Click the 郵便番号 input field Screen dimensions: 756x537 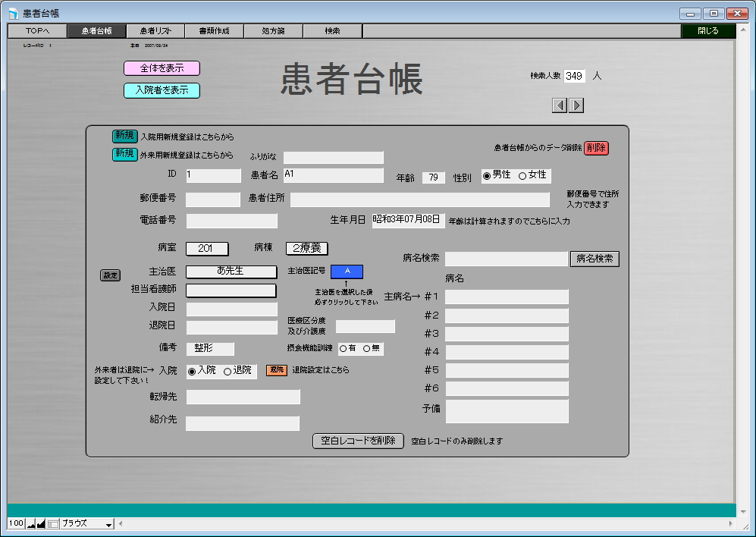213,199
